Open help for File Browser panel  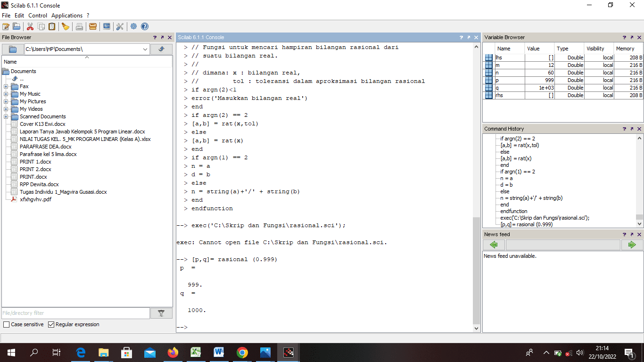pos(155,37)
